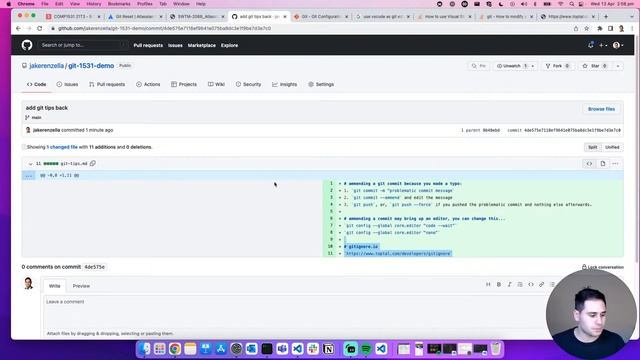Click the Browse files button
Screen dimensions: 640x360
(x=601, y=109)
